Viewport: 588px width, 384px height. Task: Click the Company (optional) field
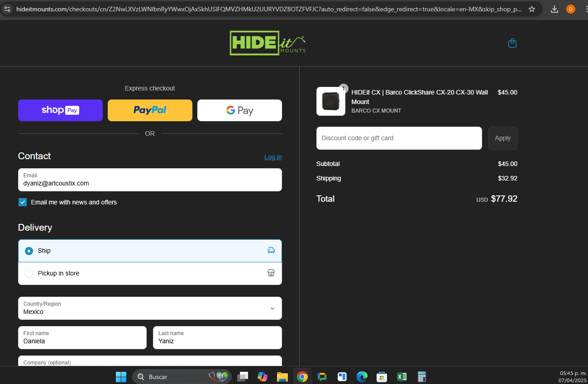pos(150,361)
